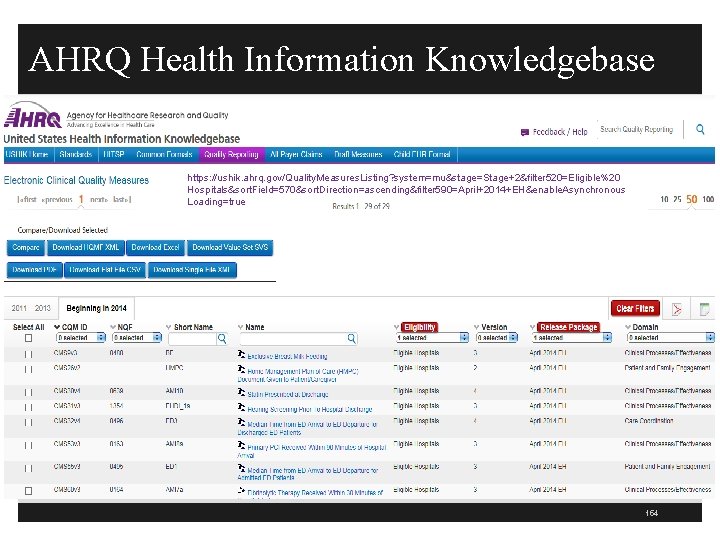Open the Version filter dropdown
Viewport: 720px width, 540px height.
pos(497,338)
